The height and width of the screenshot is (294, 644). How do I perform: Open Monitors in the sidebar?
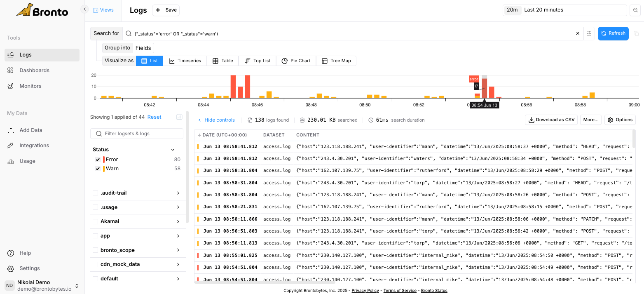pyautogui.click(x=42, y=86)
